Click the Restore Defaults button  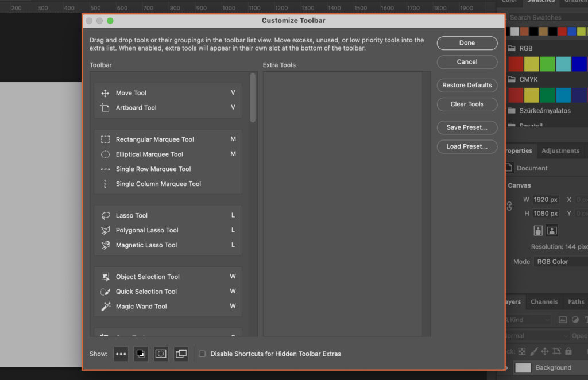click(467, 85)
